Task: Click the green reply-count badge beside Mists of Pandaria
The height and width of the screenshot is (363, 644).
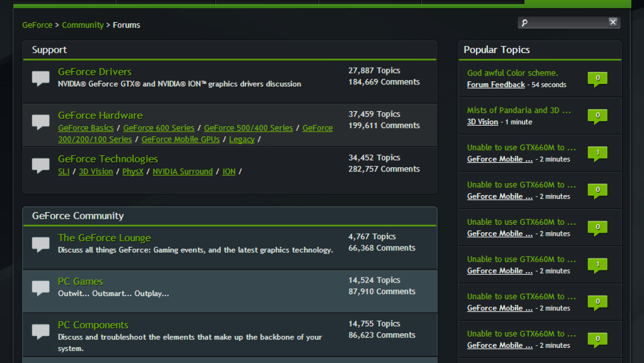Action: point(597,116)
